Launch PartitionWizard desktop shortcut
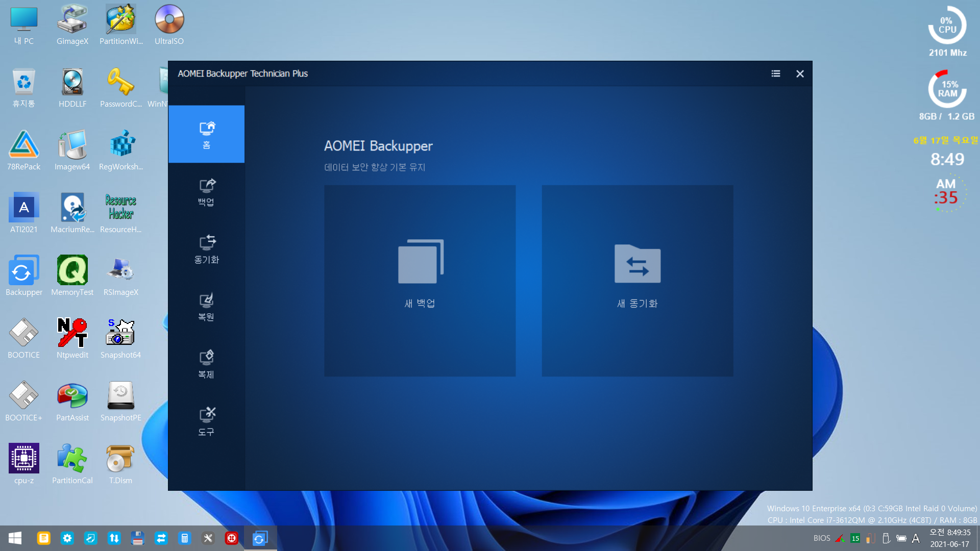Screen dimensions: 980x551 point(121,26)
